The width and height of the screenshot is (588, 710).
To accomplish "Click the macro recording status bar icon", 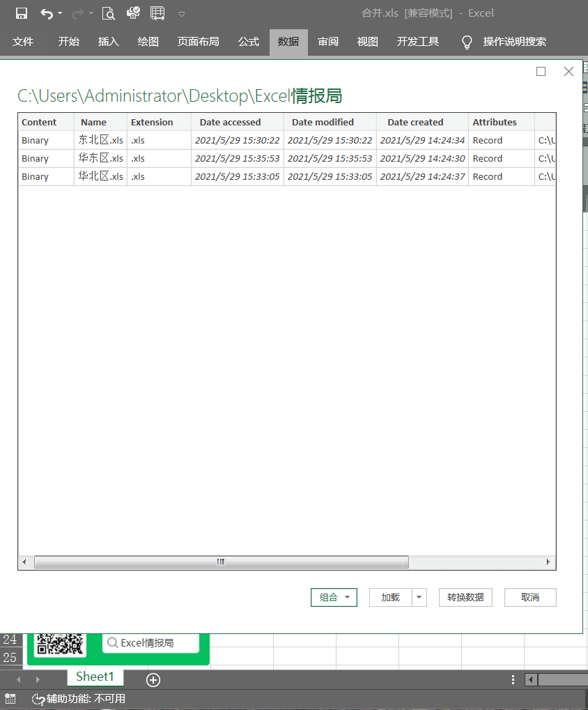I will point(10,699).
